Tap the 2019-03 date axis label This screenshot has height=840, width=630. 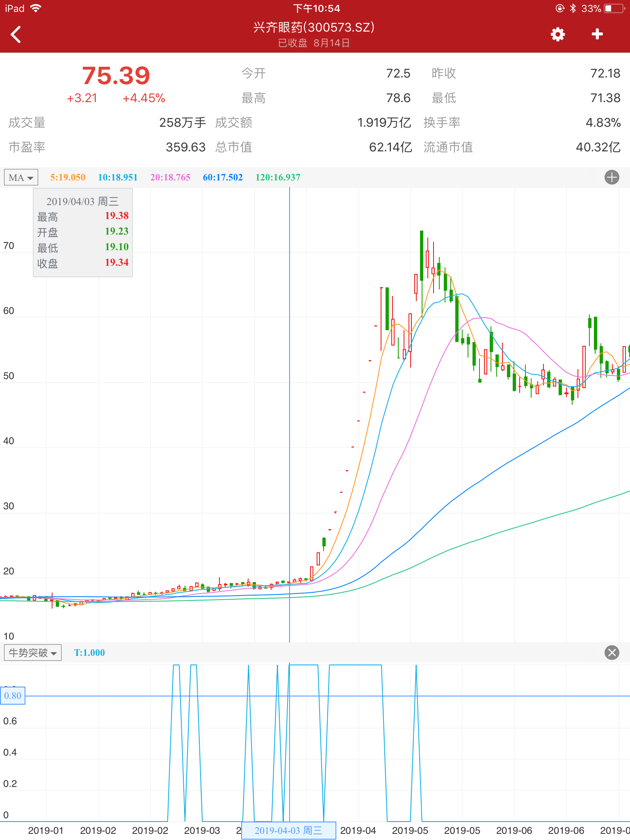(202, 831)
